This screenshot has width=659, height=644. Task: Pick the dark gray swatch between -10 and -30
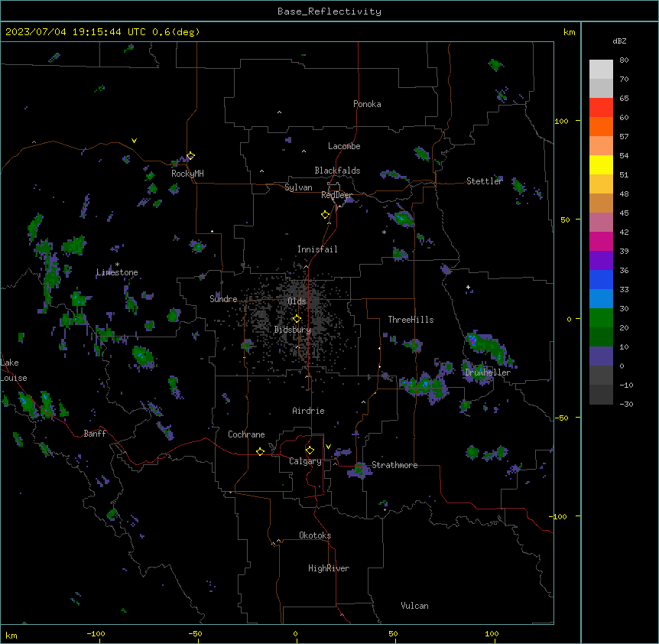click(601, 395)
